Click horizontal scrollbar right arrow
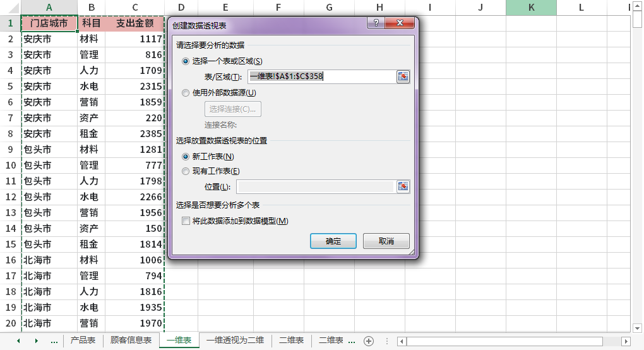This screenshot has width=644, height=350. point(626,341)
